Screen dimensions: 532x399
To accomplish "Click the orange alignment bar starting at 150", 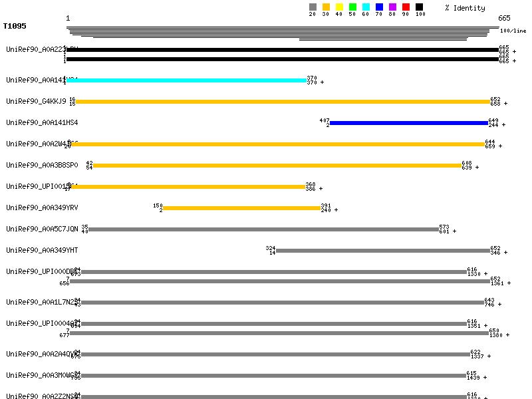I will point(242,208).
